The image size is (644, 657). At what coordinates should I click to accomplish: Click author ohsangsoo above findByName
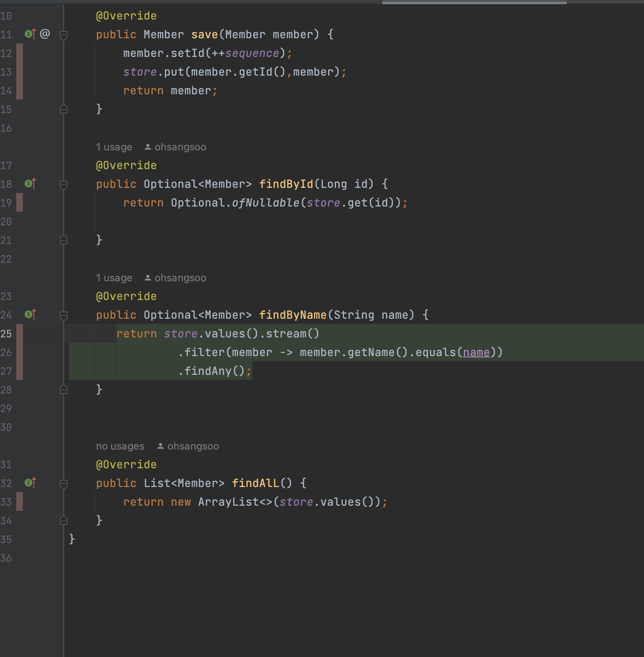pos(175,278)
